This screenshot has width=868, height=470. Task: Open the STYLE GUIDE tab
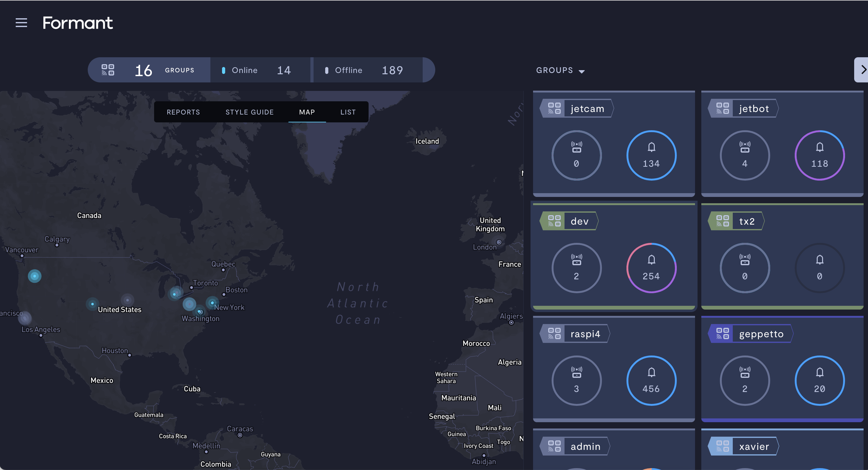coord(249,112)
